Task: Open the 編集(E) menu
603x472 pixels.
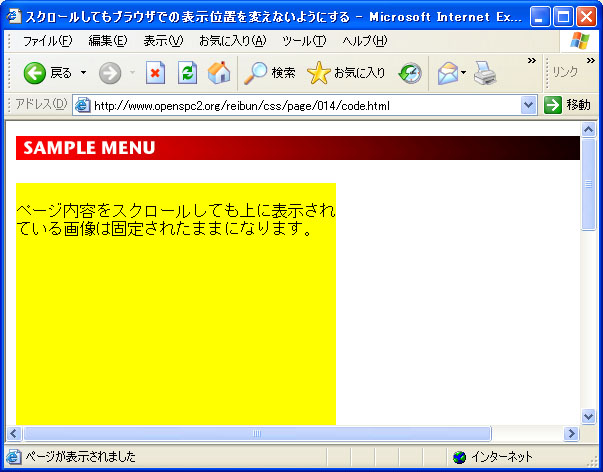Action: coord(108,41)
